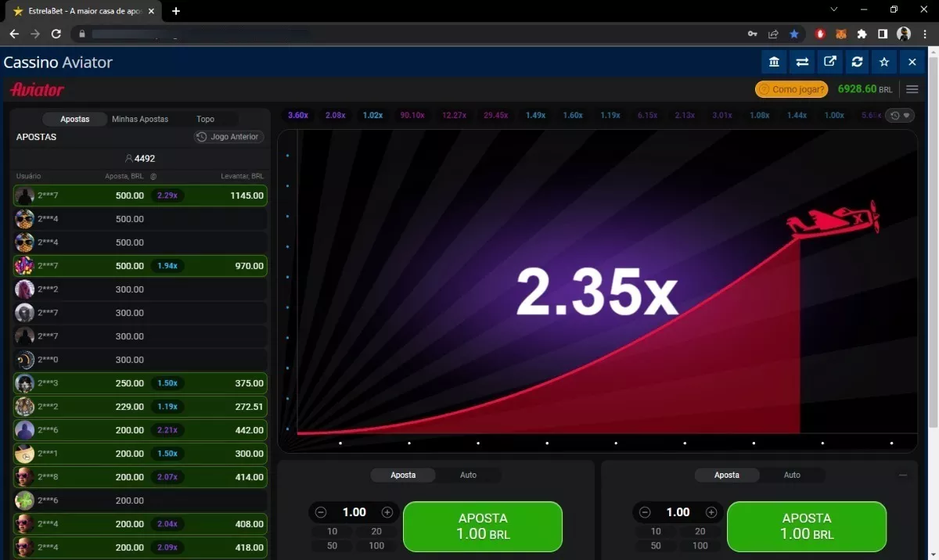Open Jogo Anterior previous round
The height and width of the screenshot is (560, 939).
(229, 137)
